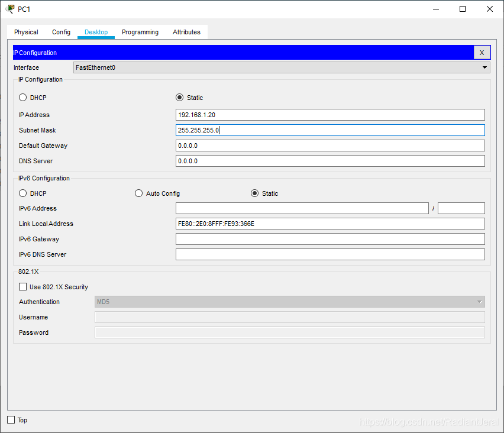
Task: Close the IP Configuration panel with X
Action: click(x=482, y=53)
